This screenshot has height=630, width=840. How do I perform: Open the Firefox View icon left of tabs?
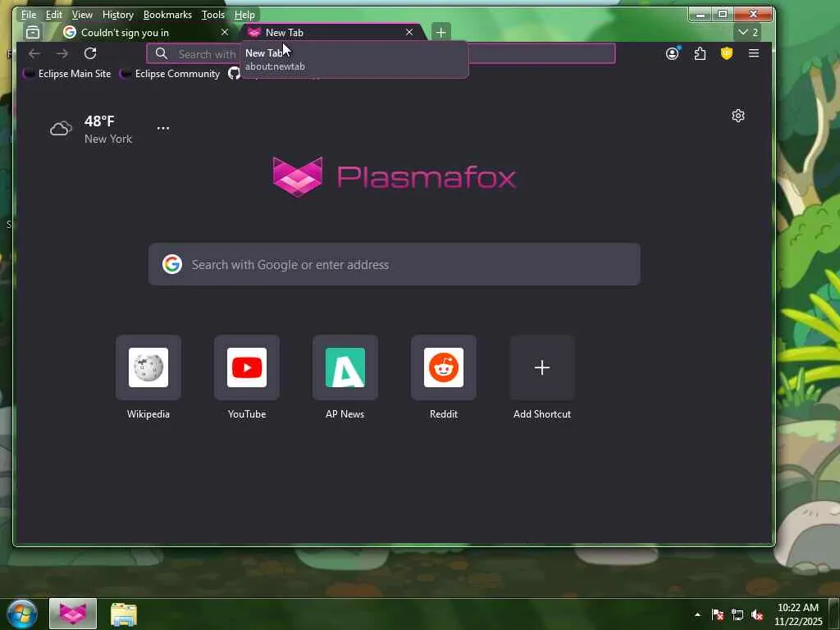[33, 33]
